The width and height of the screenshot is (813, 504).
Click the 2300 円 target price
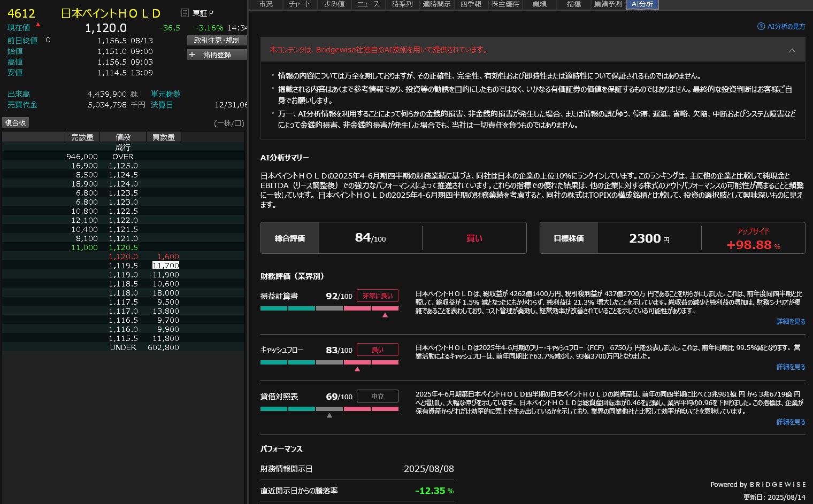tap(649, 238)
